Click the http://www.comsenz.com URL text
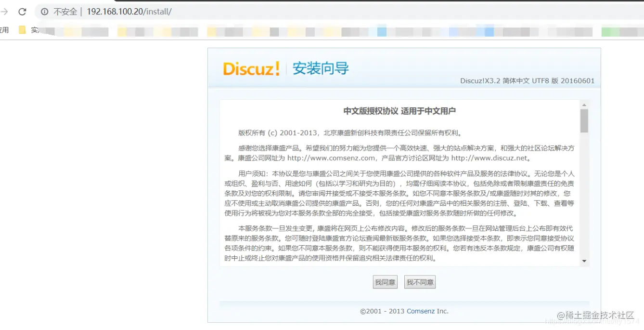The image size is (644, 330). click(x=331, y=158)
